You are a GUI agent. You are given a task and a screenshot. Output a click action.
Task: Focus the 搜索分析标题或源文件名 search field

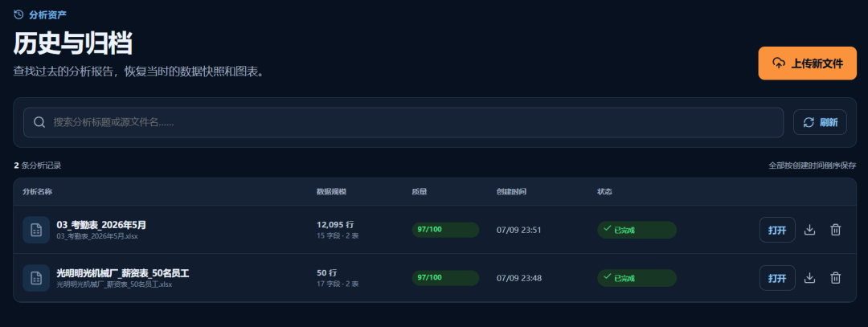point(403,122)
